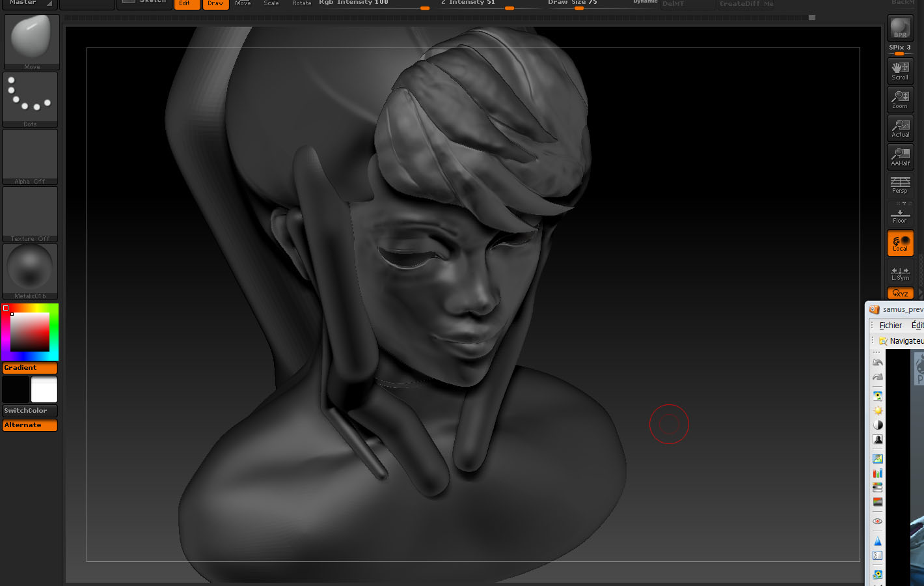The width and height of the screenshot is (924, 586).
Task: Open the Texture Off selector
Action: pos(30,211)
